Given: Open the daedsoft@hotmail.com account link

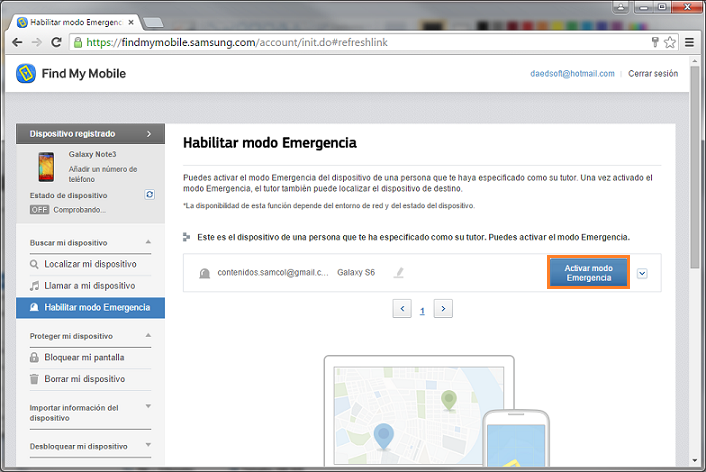Looking at the screenshot, I should 572,73.
